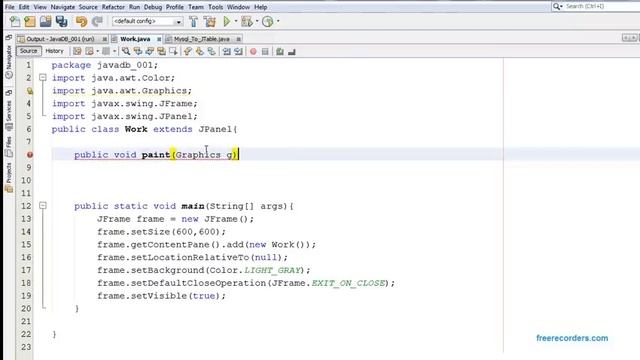Click the Find Selection magnifier icon

(x=126, y=51)
